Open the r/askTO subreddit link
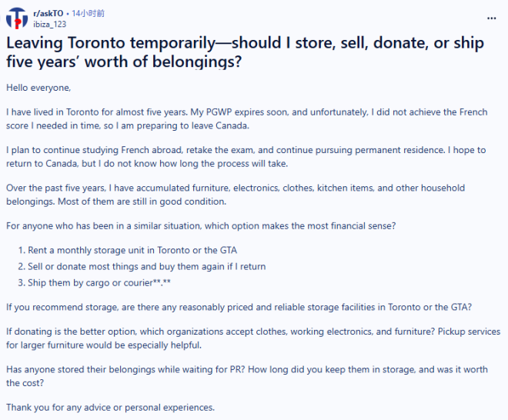 (48, 13)
